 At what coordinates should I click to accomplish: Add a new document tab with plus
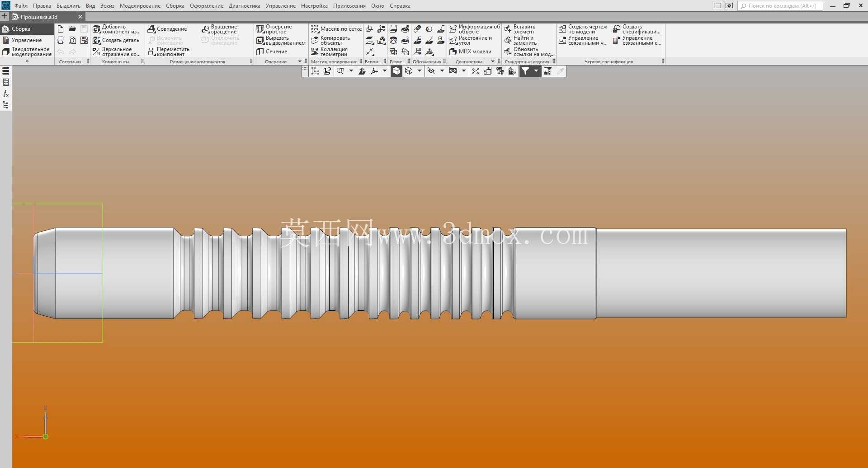(5, 16)
